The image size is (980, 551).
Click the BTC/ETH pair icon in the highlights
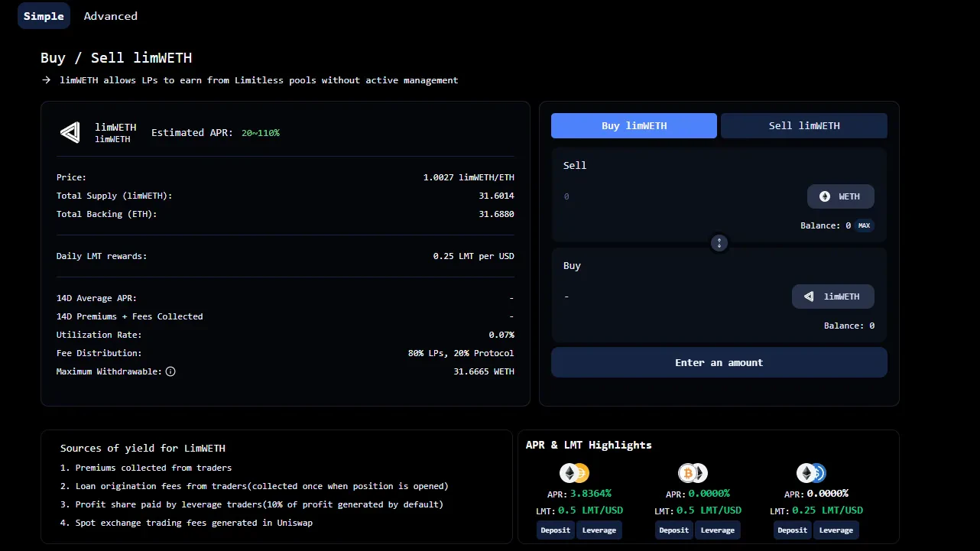pyautogui.click(x=693, y=473)
